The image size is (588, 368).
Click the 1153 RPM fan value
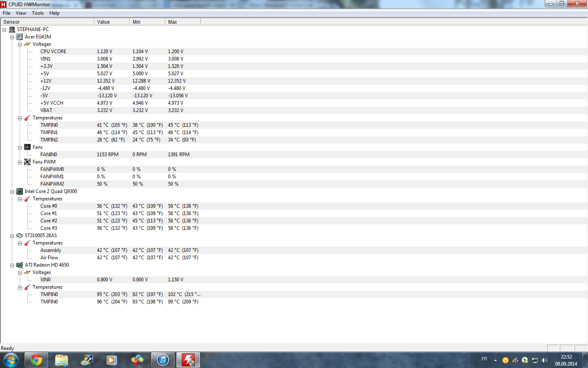click(x=108, y=155)
